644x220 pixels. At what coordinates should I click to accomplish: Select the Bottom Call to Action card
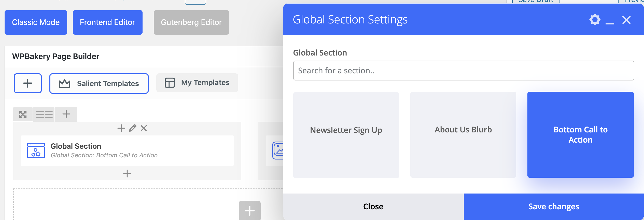[580, 135]
